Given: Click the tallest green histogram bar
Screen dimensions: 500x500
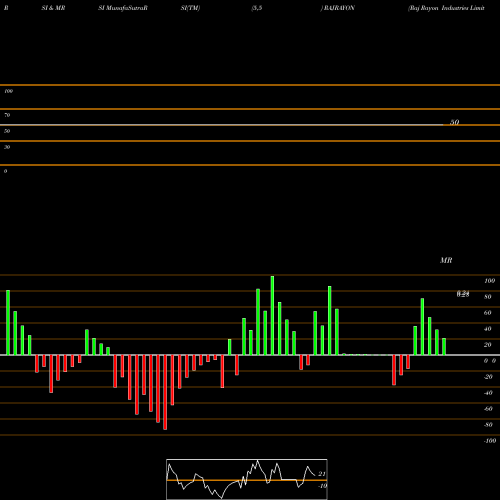Looking at the screenshot, I should (x=272, y=315).
